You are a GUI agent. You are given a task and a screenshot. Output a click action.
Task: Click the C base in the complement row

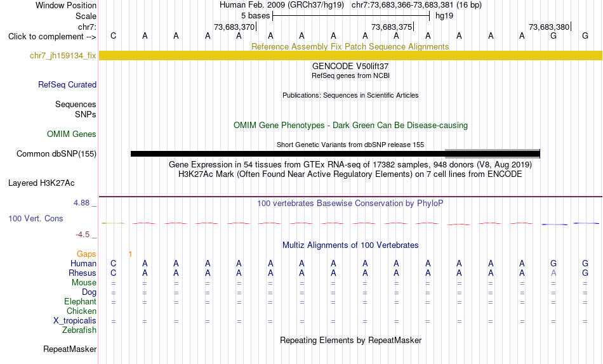point(113,36)
